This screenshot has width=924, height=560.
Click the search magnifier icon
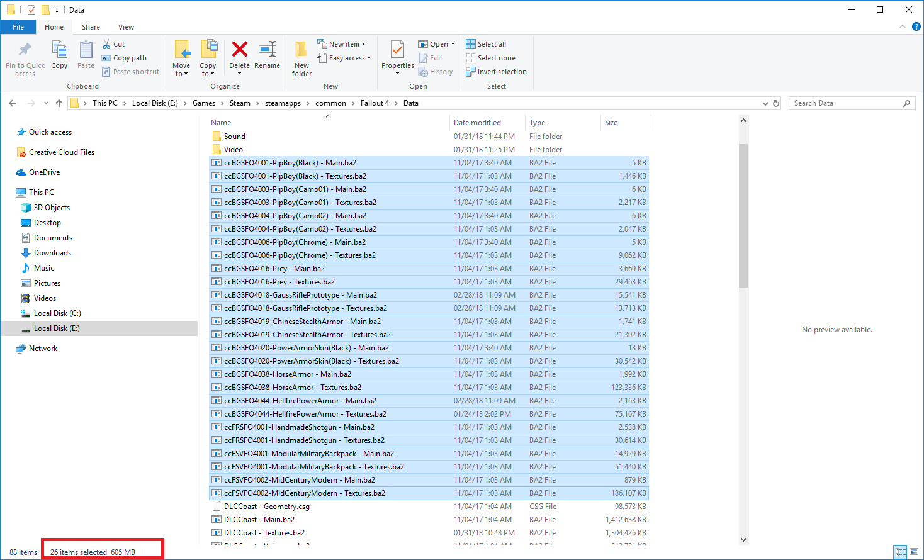906,103
